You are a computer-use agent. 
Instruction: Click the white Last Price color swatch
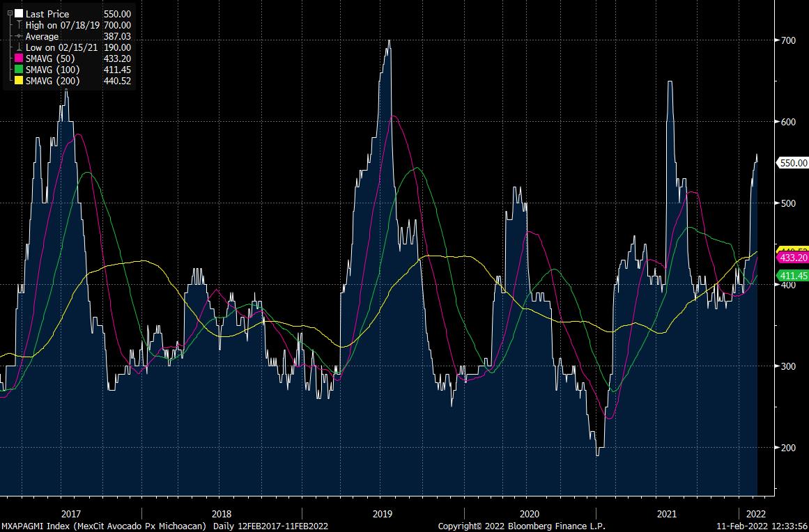(x=19, y=14)
